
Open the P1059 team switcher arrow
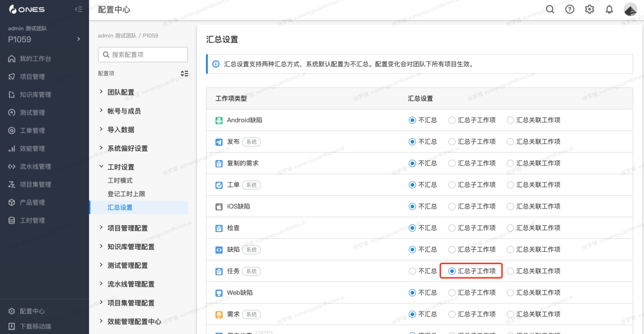[x=79, y=39]
